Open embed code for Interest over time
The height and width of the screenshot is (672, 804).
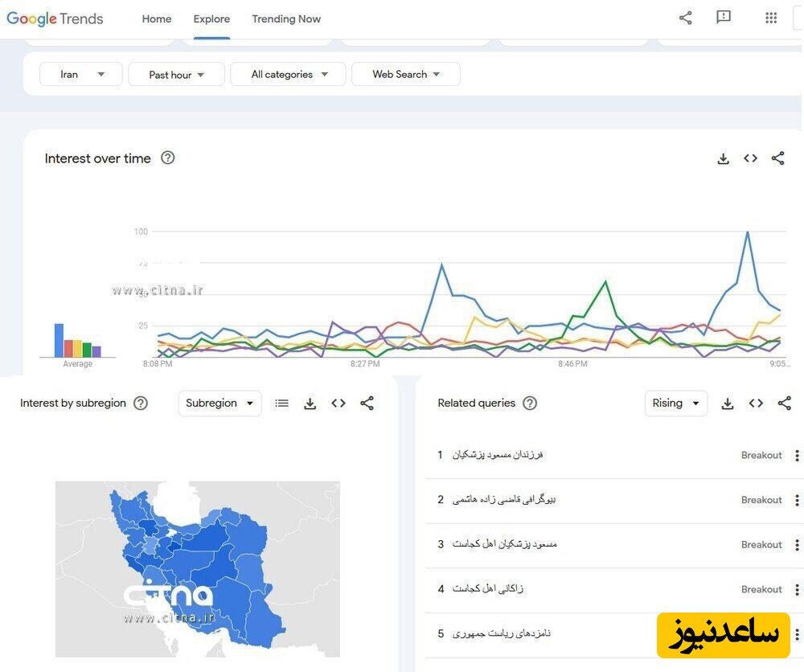750,158
